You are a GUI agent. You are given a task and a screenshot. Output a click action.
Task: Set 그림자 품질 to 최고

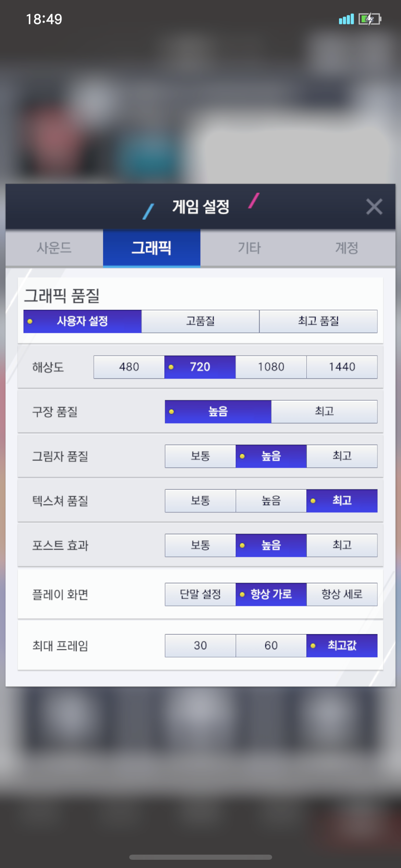click(x=342, y=456)
